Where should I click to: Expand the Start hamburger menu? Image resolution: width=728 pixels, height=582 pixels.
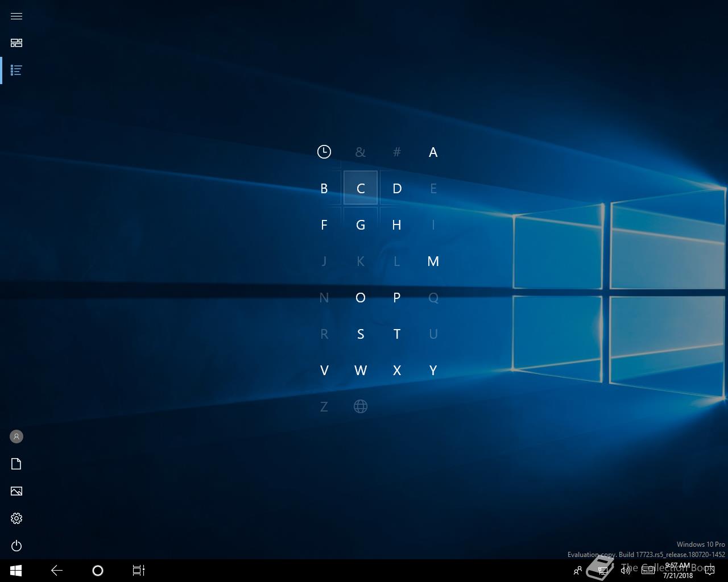[x=16, y=16]
